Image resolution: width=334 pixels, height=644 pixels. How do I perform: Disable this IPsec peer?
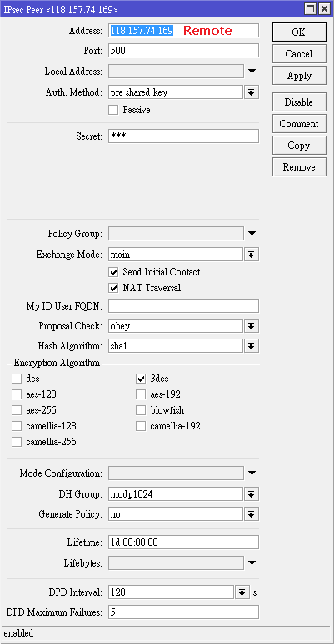pos(299,102)
